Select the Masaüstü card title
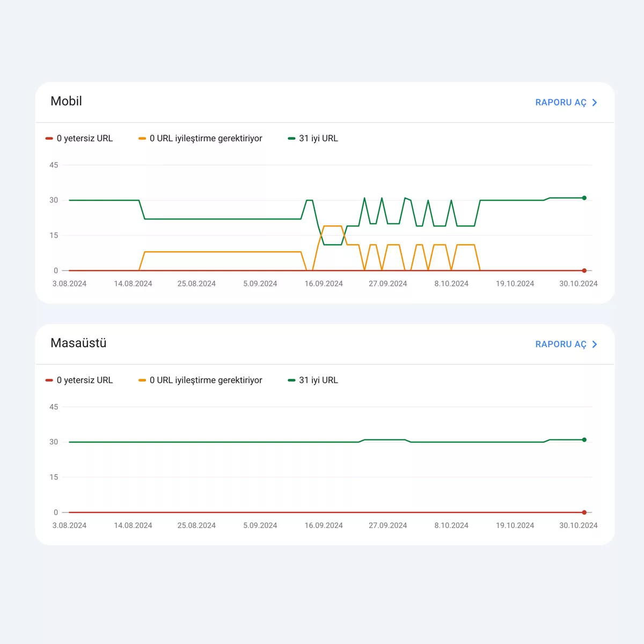The image size is (644, 644). (78, 343)
